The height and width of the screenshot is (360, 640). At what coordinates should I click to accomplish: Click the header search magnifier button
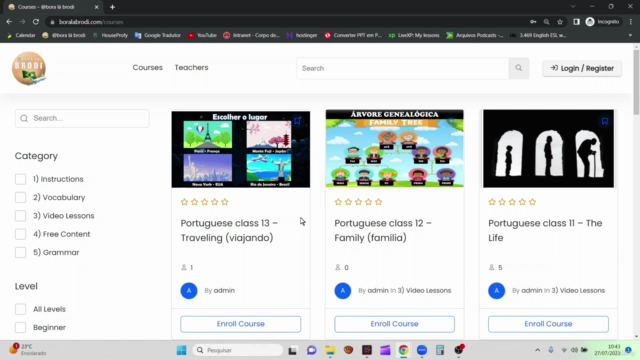(x=518, y=68)
